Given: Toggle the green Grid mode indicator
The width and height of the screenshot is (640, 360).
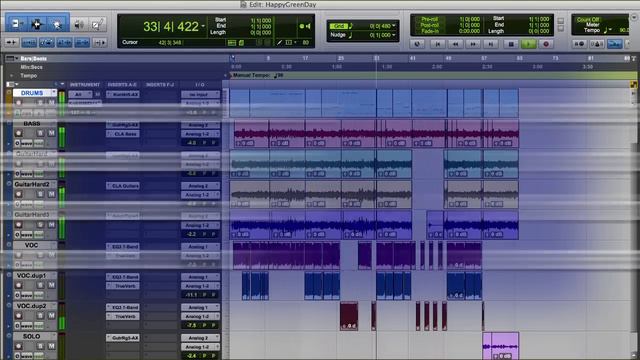Looking at the screenshot, I should coord(338,26).
